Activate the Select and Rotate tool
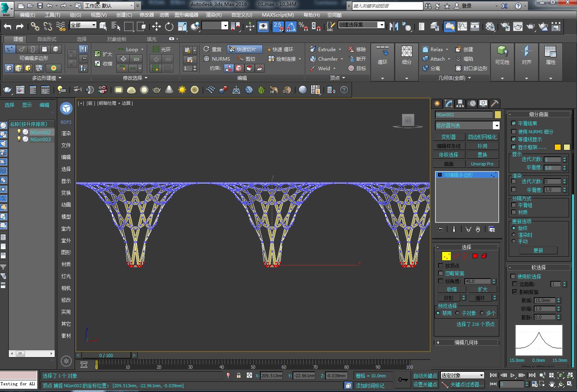 [169, 27]
